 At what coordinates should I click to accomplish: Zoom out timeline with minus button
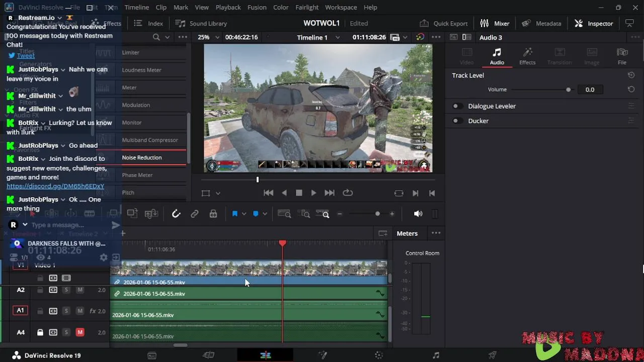pos(340,214)
